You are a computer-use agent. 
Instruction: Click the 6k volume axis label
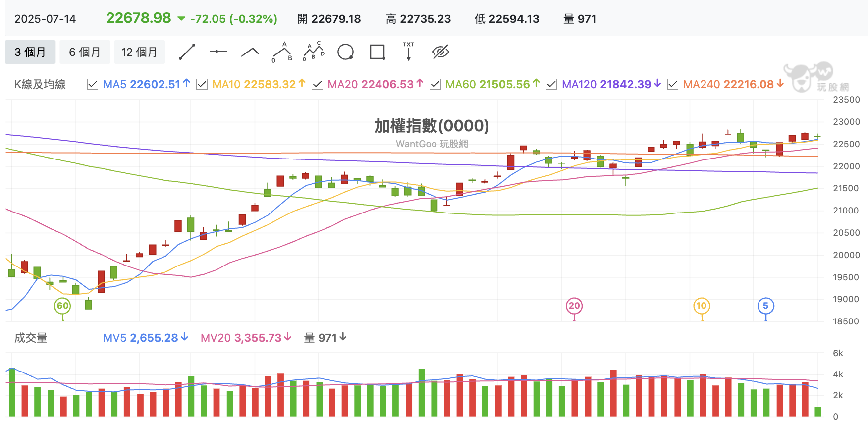(x=838, y=353)
